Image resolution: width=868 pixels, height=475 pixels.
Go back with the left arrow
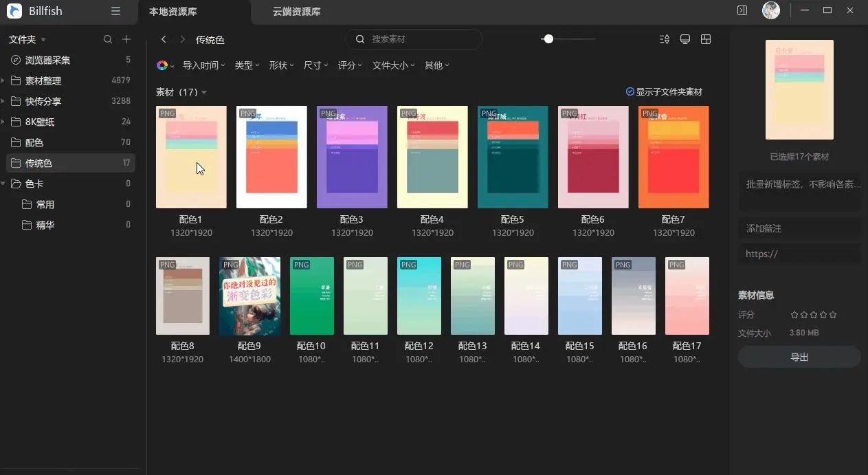point(164,40)
